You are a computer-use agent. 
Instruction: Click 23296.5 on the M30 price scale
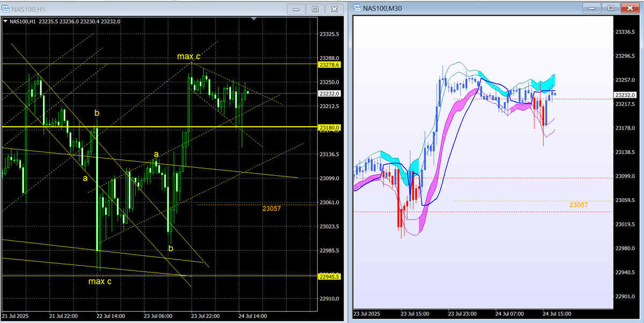coord(626,56)
